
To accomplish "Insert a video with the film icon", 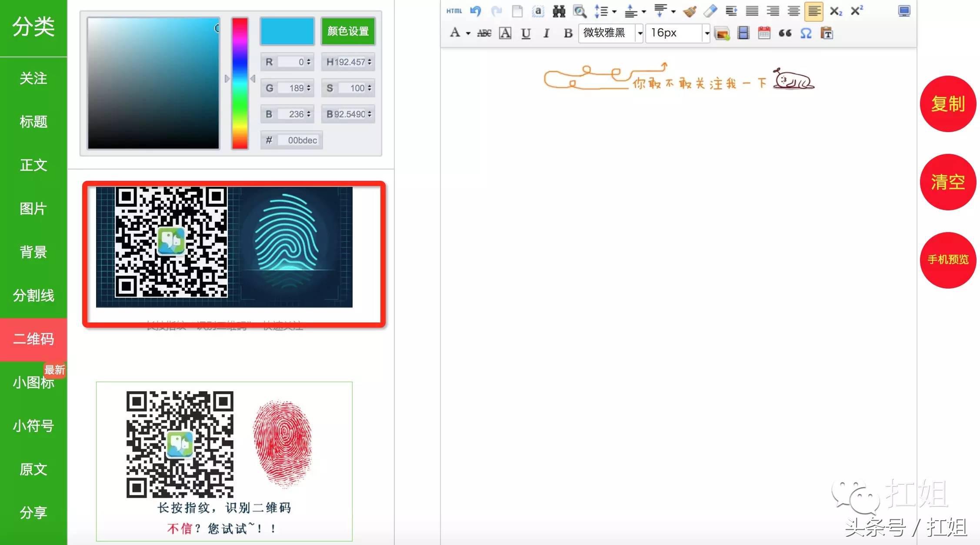I will tap(743, 33).
